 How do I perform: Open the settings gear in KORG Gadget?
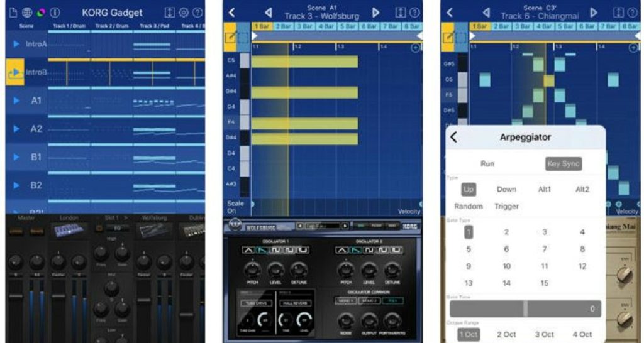[184, 13]
